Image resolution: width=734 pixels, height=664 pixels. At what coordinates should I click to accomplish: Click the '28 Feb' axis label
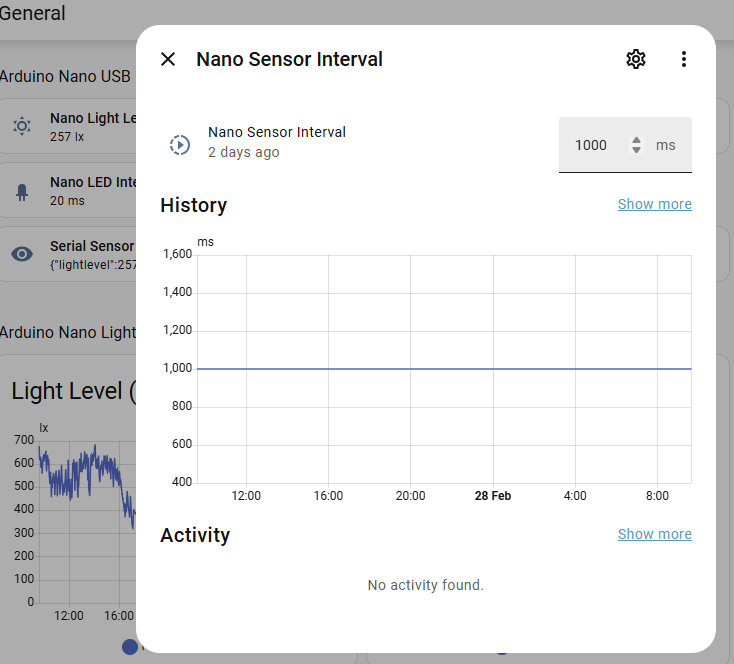click(x=492, y=496)
